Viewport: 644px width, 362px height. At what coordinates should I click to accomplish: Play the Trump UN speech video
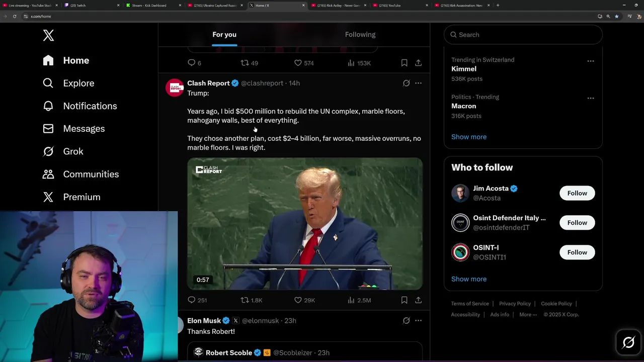click(305, 224)
